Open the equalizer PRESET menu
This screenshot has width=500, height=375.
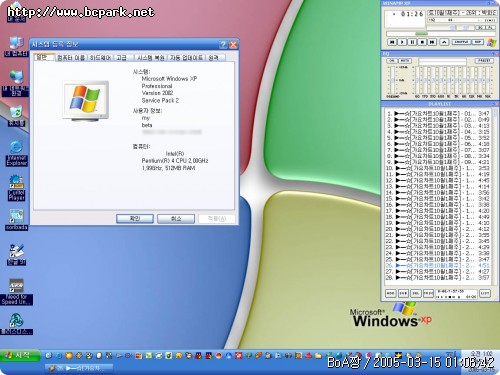[484, 61]
